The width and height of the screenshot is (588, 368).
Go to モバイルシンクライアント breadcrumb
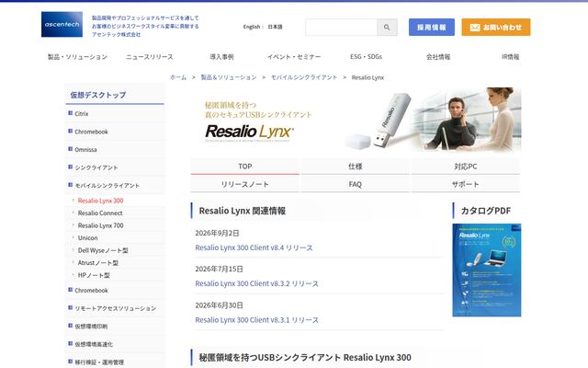[x=304, y=77]
